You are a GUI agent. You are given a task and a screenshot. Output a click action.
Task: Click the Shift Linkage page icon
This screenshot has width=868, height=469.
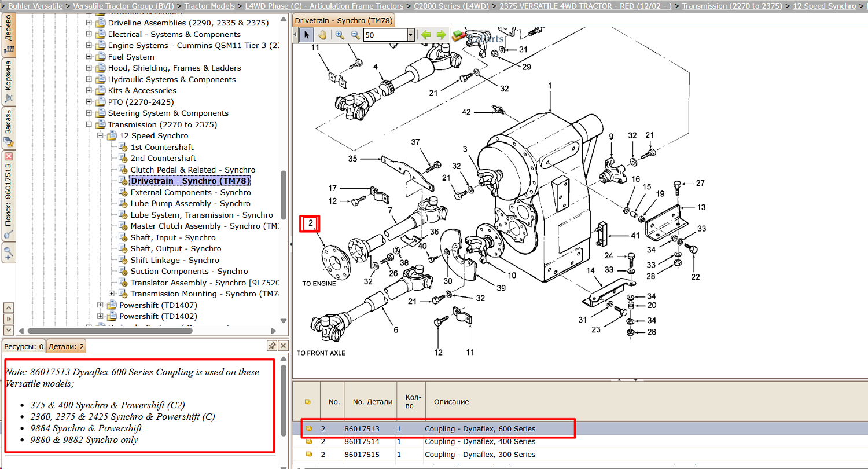(123, 260)
